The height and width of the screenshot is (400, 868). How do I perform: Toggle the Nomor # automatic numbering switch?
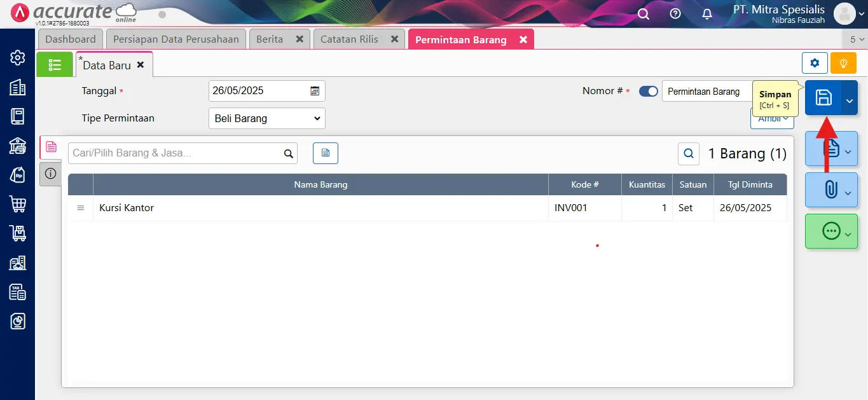(x=648, y=92)
